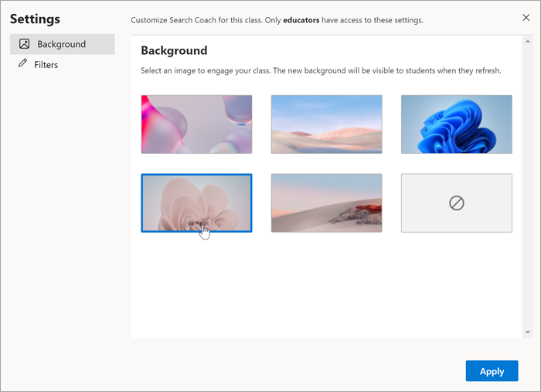Click the Background picture icon in sidebar

(x=24, y=44)
